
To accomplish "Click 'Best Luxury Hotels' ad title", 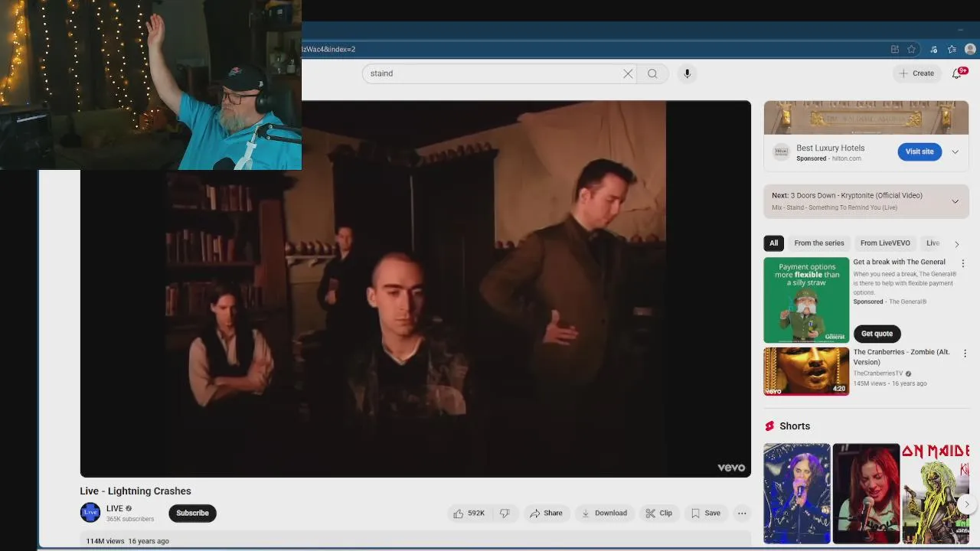I will pyautogui.click(x=830, y=148).
